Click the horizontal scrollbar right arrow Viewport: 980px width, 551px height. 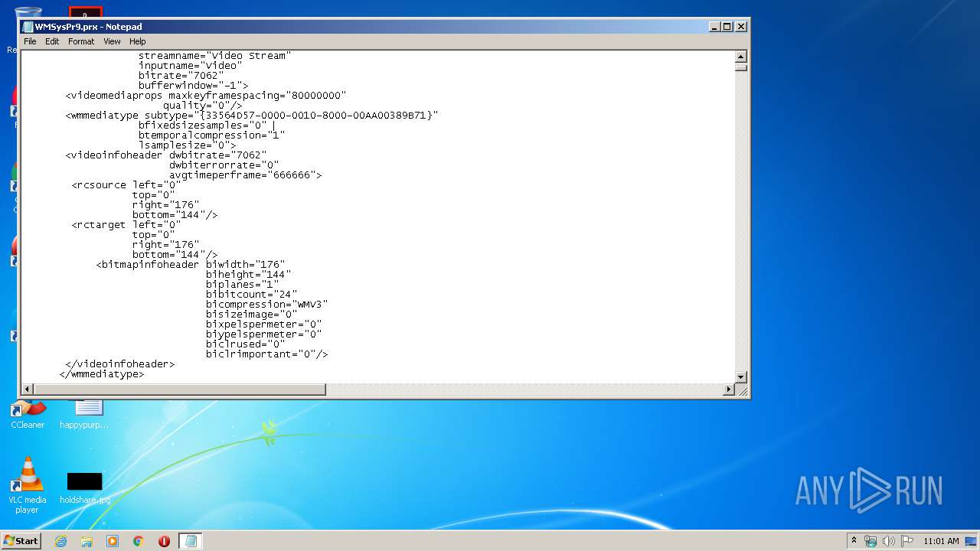coord(729,390)
